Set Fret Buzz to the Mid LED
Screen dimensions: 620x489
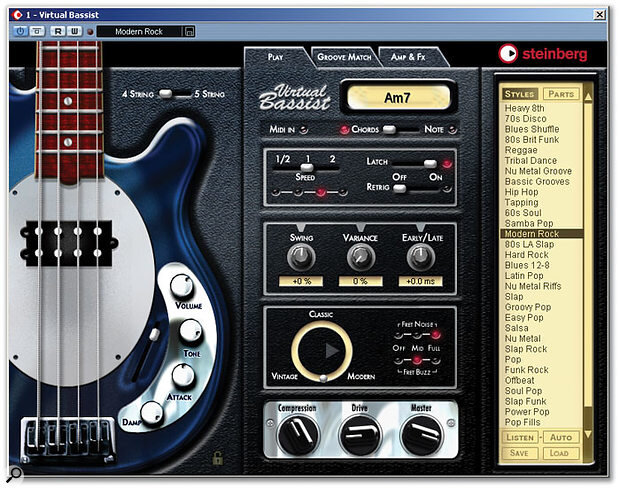(417, 360)
